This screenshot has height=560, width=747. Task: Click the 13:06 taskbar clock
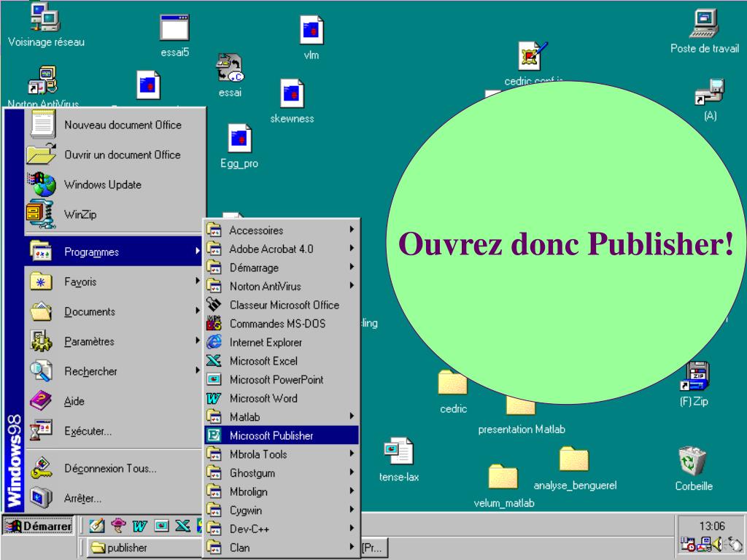point(712,526)
